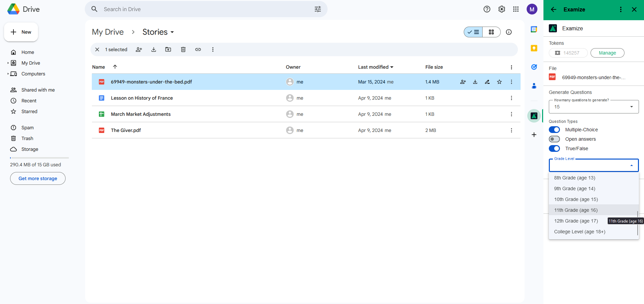Open Google apps grid
The height and width of the screenshot is (304, 644).
point(516,9)
